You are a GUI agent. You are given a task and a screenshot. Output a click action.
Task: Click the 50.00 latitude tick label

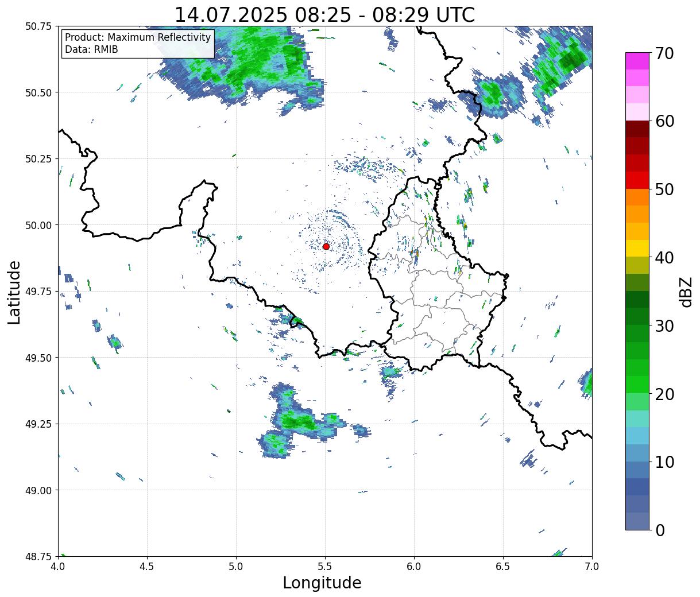coord(38,225)
